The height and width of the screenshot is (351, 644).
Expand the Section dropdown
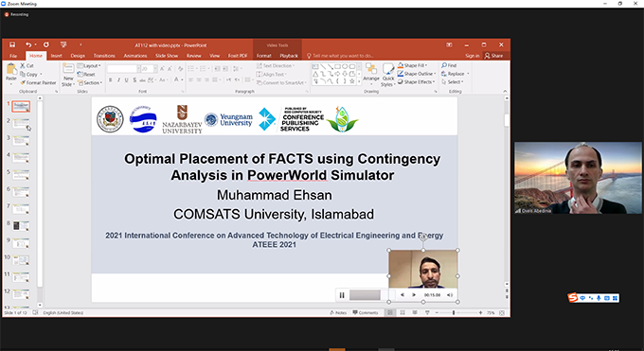(90, 83)
